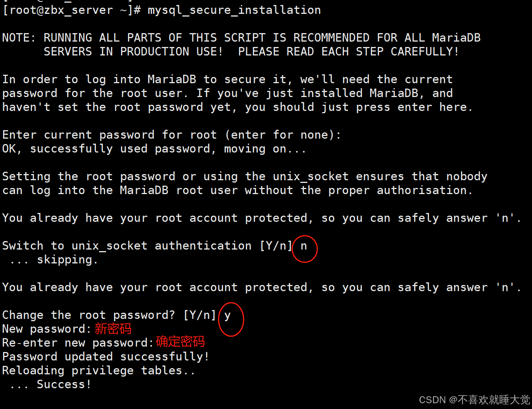Click the '... Success!' line

(x=51, y=384)
